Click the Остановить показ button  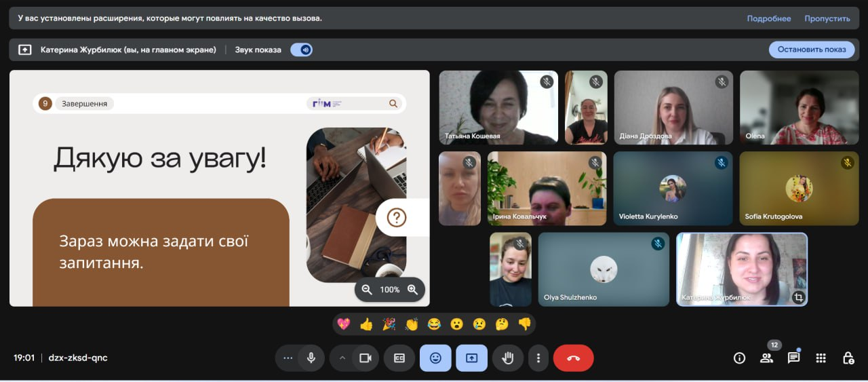point(812,50)
